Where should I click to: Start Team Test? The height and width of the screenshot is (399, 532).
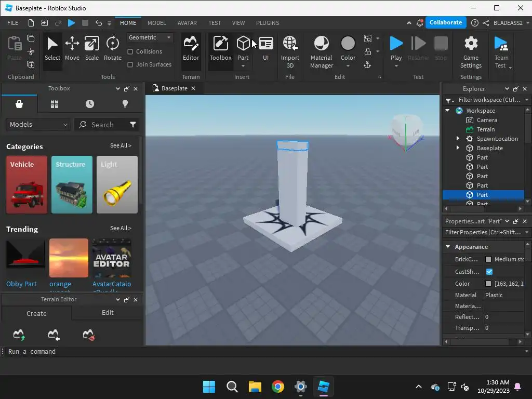click(501, 51)
